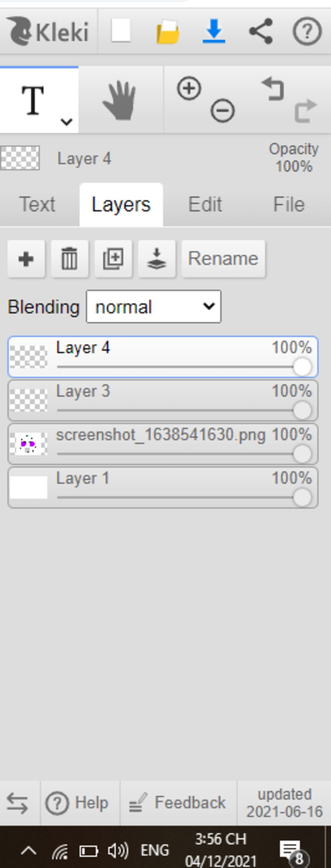Viewport: 331px width, 868px height.
Task: Open the import image folder icon
Action: point(167,32)
